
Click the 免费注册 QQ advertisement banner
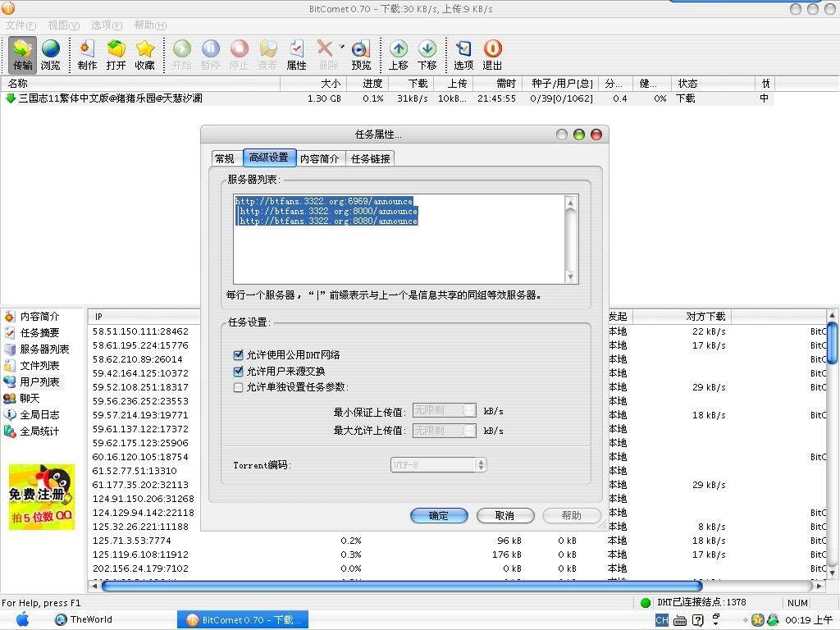click(41, 497)
